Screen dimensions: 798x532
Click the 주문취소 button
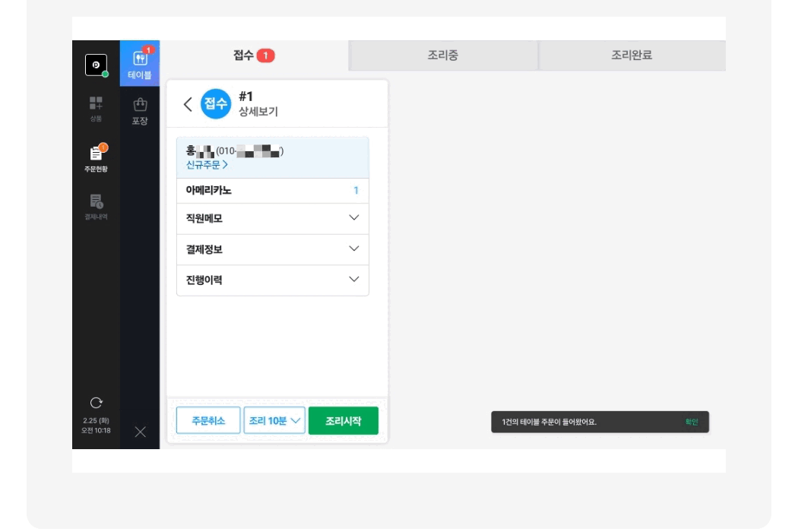208,421
